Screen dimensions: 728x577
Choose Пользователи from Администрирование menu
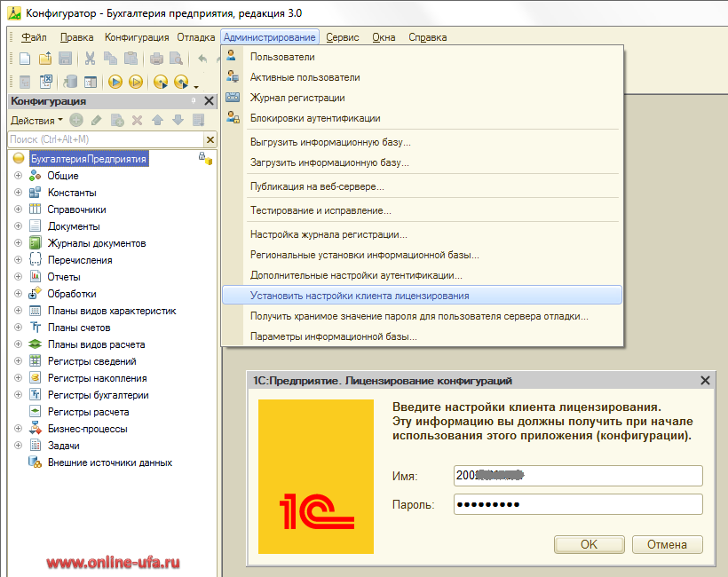point(422,57)
